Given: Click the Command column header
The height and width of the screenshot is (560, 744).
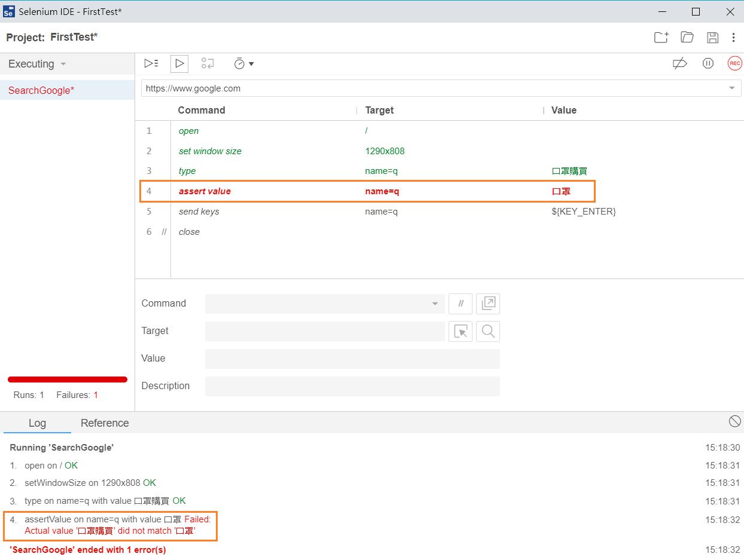Looking at the screenshot, I should pos(202,110).
